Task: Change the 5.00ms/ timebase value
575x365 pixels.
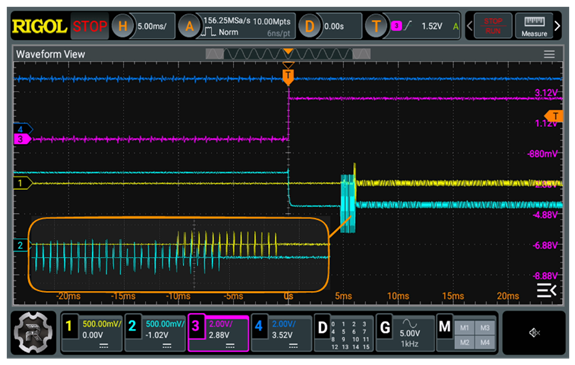Action: [152, 26]
